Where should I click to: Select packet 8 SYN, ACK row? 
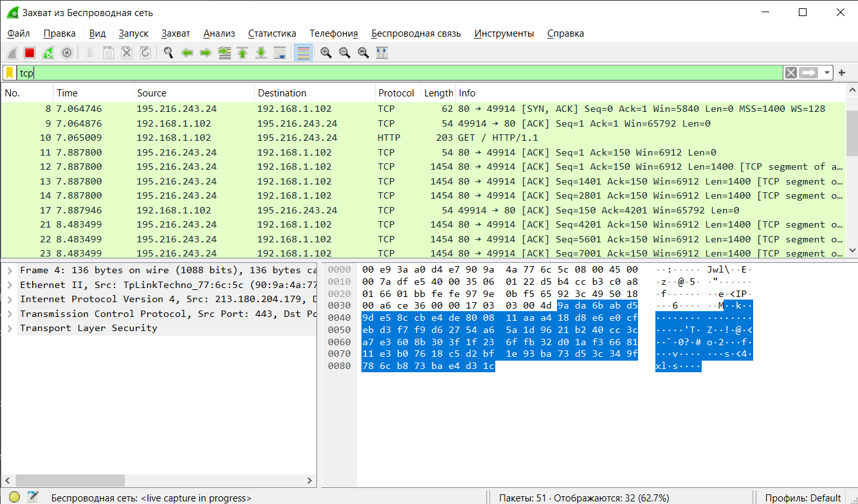pyautogui.click(x=423, y=109)
